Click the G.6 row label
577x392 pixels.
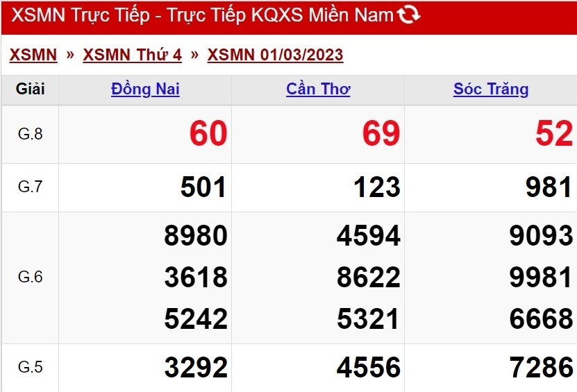(x=30, y=277)
